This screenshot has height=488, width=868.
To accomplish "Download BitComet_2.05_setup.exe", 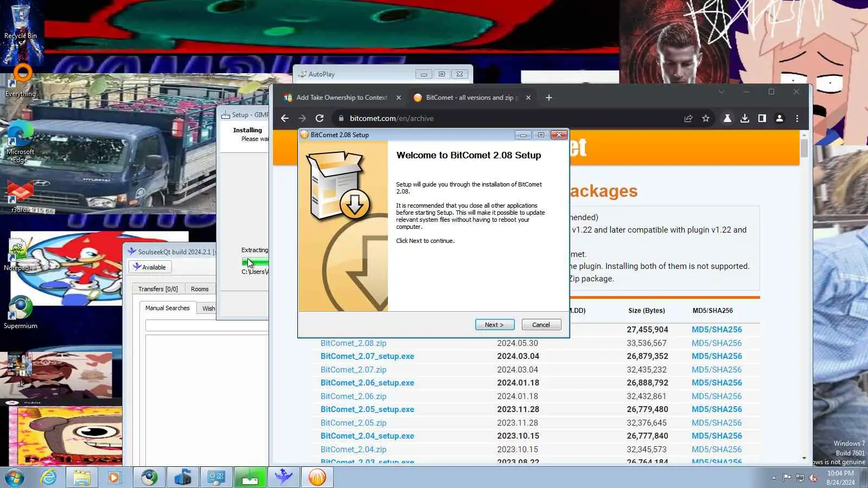I will pyautogui.click(x=367, y=409).
